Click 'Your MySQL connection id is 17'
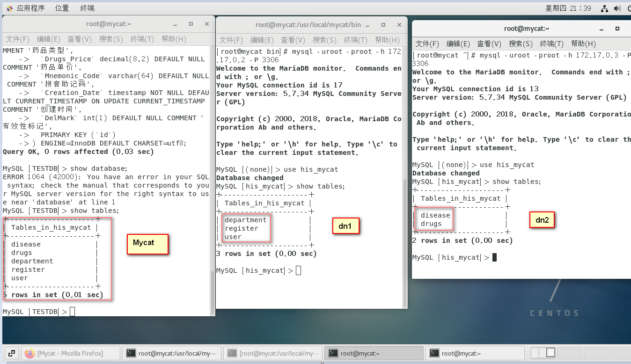This screenshot has height=364, width=631. click(279, 85)
